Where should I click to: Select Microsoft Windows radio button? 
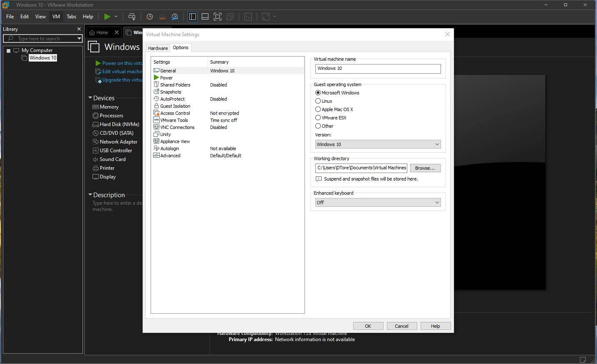318,93
